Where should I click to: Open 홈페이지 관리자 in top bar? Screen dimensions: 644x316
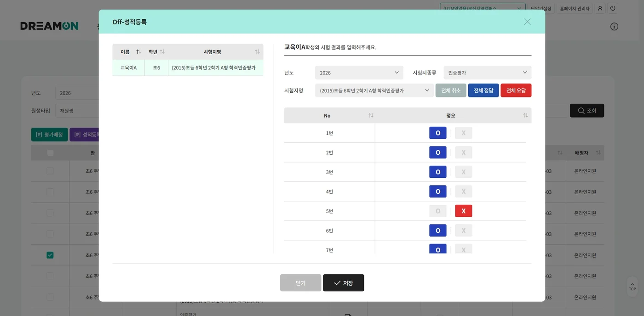click(574, 8)
